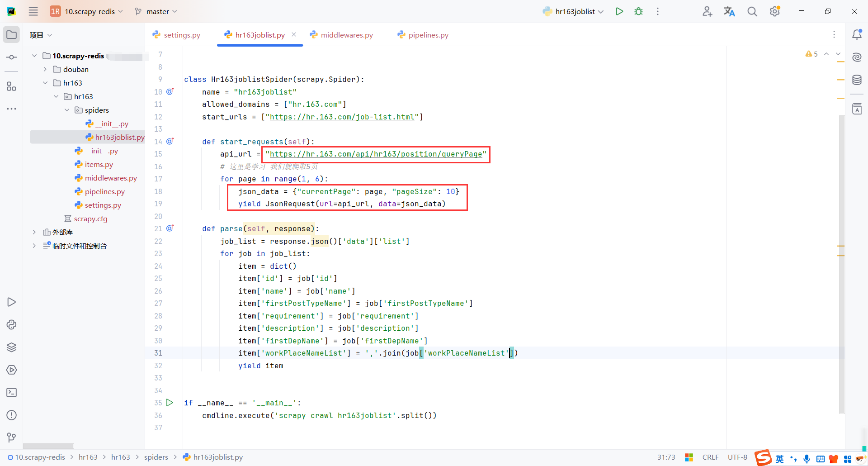Open the Problems tool window
The image size is (868, 466).
12,415
